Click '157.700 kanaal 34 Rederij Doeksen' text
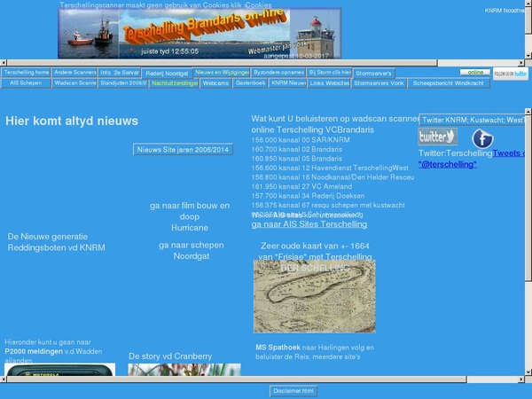This screenshot has width=532, height=399. pos(308,196)
